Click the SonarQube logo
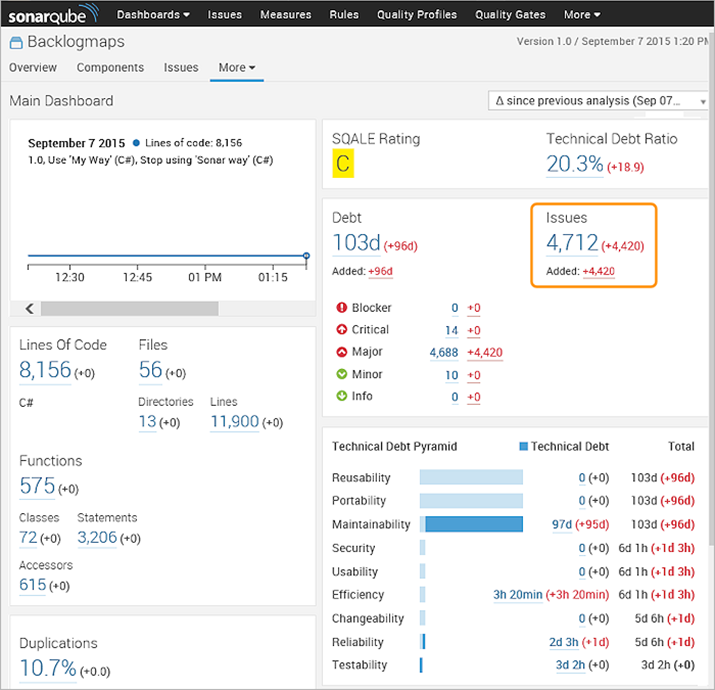This screenshot has height=690, width=715. [x=54, y=15]
